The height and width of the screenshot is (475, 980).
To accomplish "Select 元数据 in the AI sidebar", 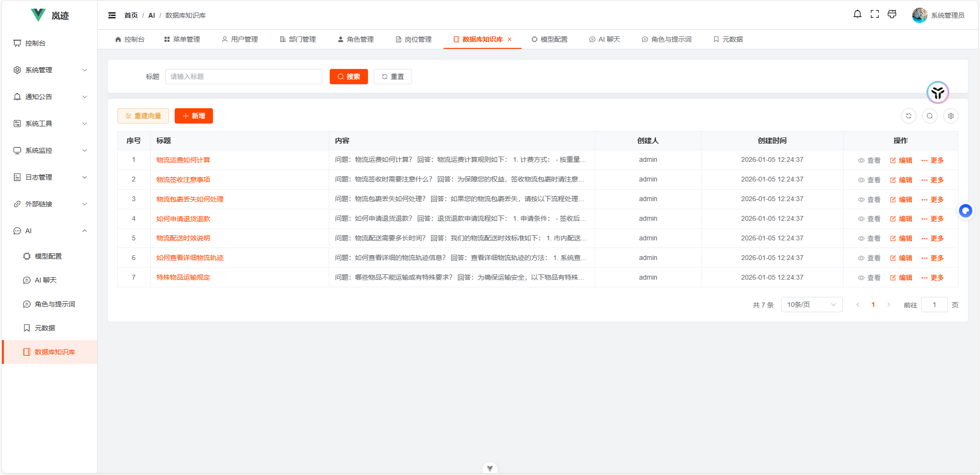I will coord(46,328).
